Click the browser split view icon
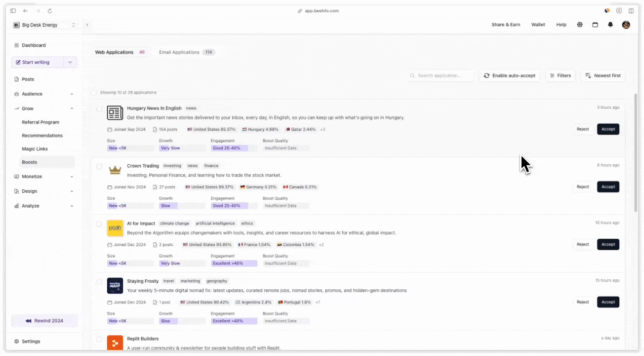The width and height of the screenshot is (644, 356). click(x=631, y=11)
